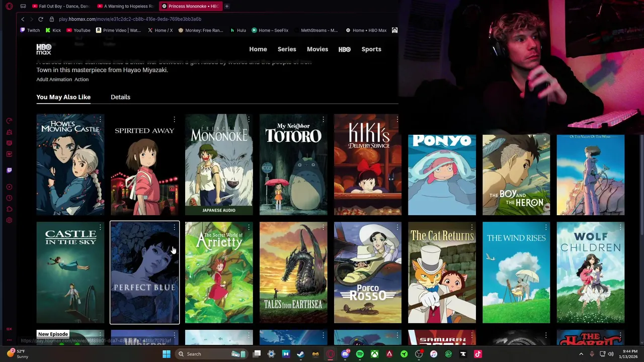Open the Home • HBO Max bookmark
The image size is (644, 362).
366,30
